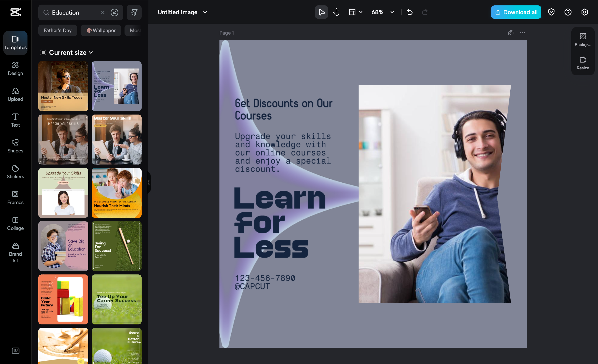Click the undo arrow icon

pyautogui.click(x=410, y=12)
